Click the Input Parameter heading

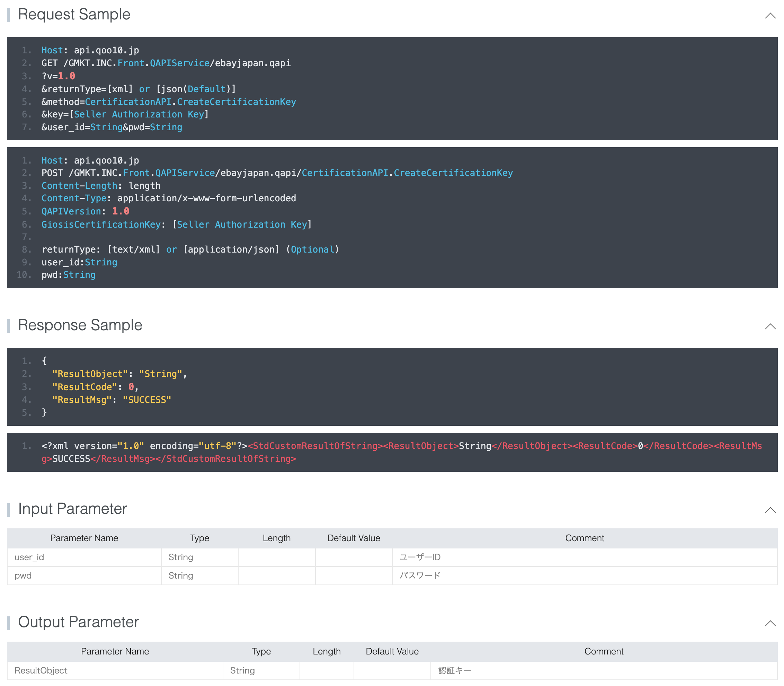click(x=72, y=509)
